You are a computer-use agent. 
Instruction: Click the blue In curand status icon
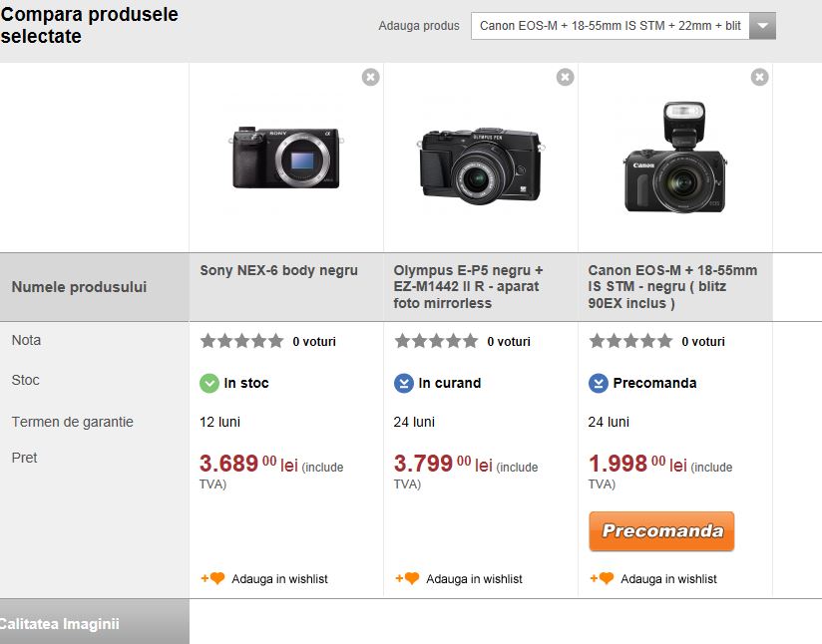[404, 383]
